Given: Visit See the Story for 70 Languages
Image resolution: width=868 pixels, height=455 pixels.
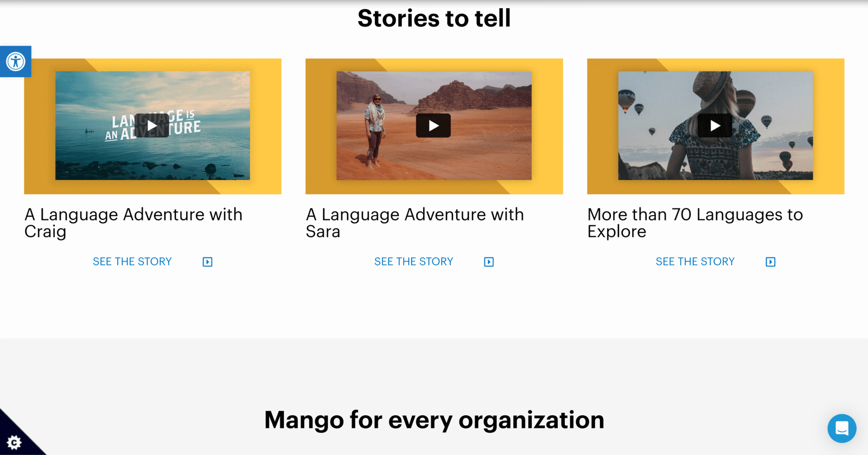Looking at the screenshot, I should (695, 262).
